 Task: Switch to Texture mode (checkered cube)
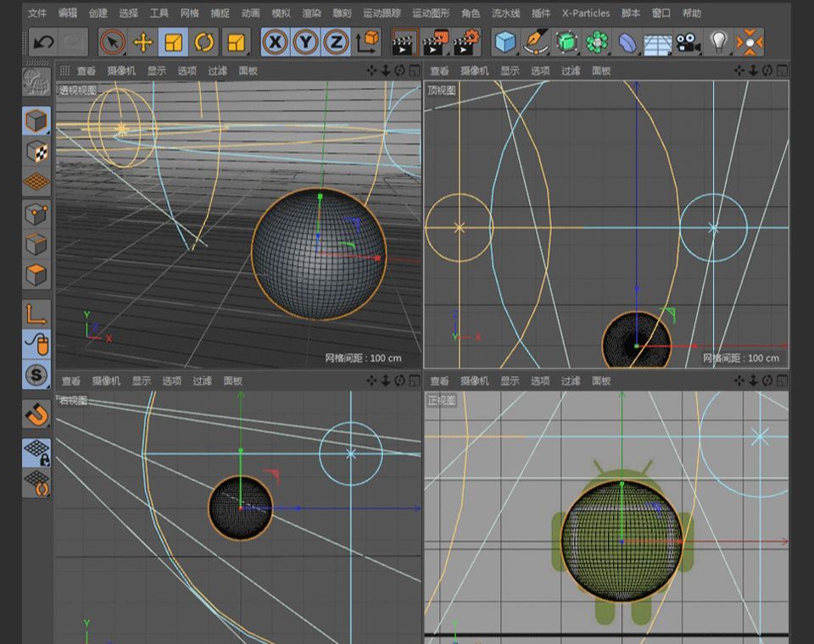click(36, 152)
